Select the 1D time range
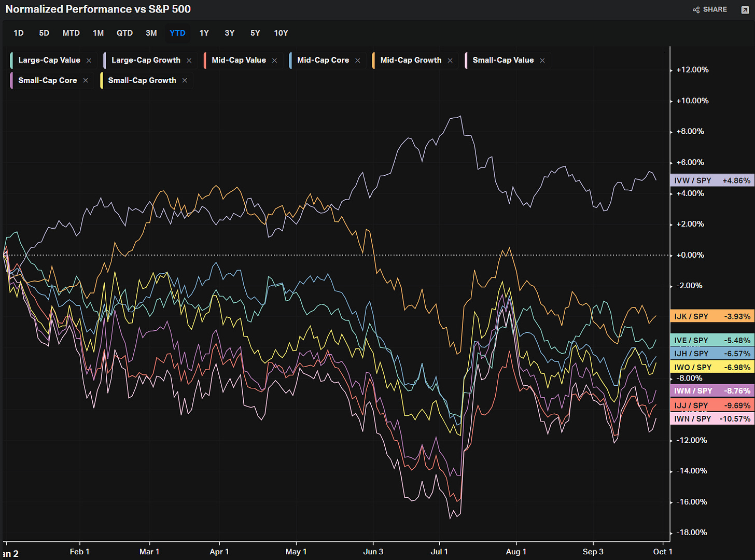Image resolution: width=755 pixels, height=560 pixels. point(19,33)
